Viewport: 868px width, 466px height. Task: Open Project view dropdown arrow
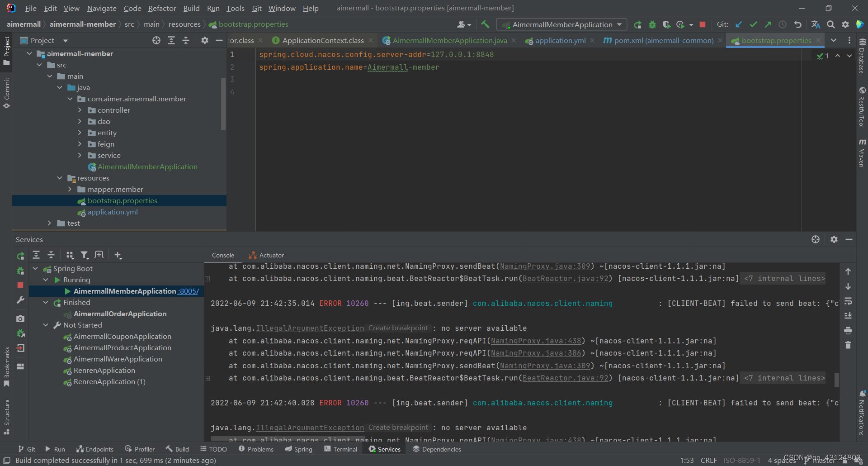(66, 41)
